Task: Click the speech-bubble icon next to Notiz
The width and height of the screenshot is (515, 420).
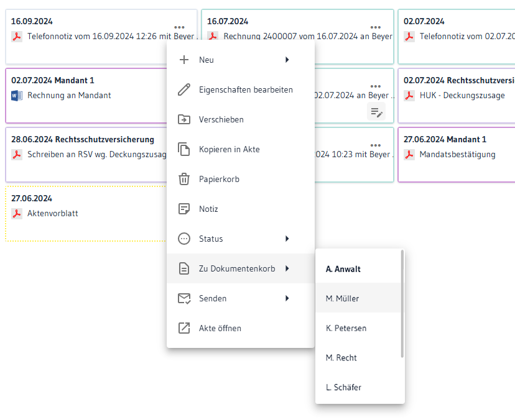Action: [x=183, y=209]
